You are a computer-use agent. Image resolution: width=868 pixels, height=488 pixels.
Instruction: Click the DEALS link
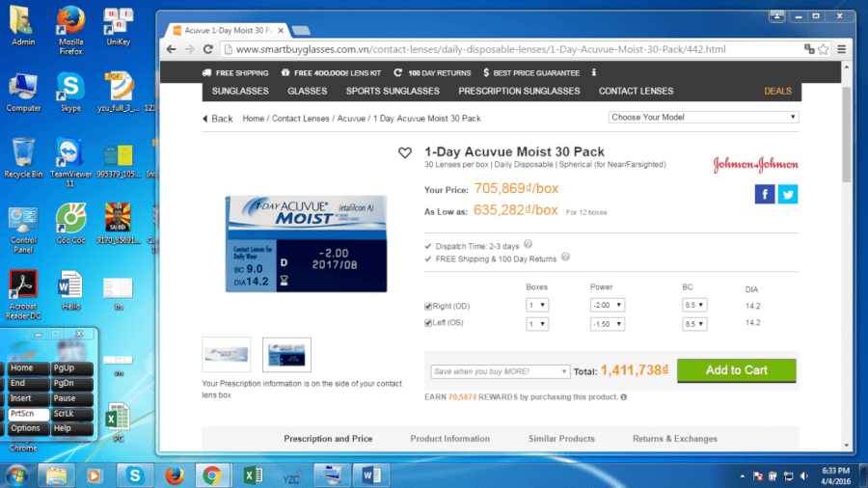(x=777, y=91)
